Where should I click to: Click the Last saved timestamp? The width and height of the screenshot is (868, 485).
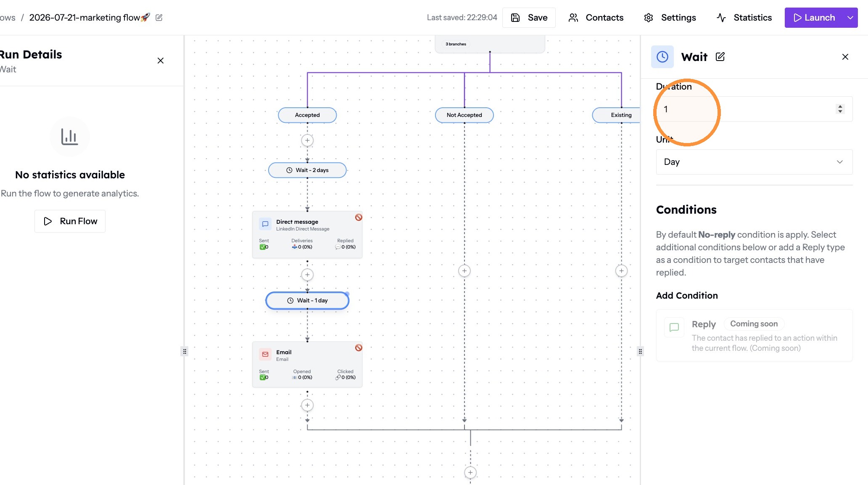pyautogui.click(x=462, y=18)
